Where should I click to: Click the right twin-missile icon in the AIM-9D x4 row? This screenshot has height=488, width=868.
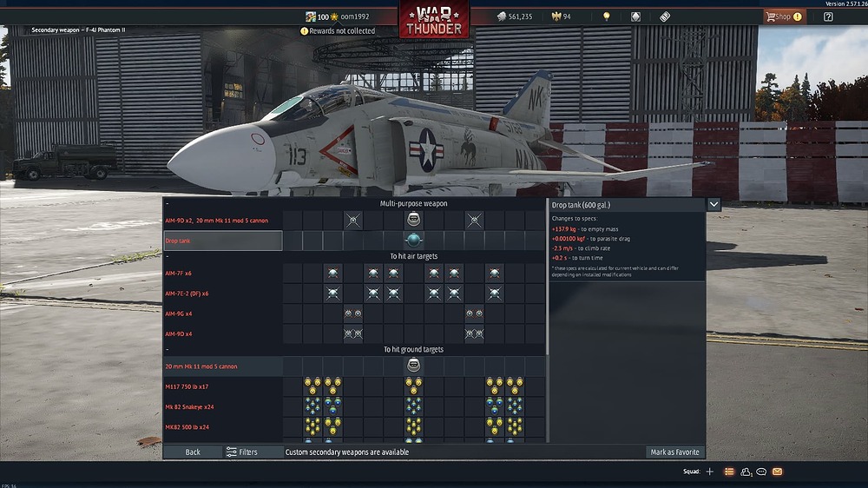coord(474,333)
